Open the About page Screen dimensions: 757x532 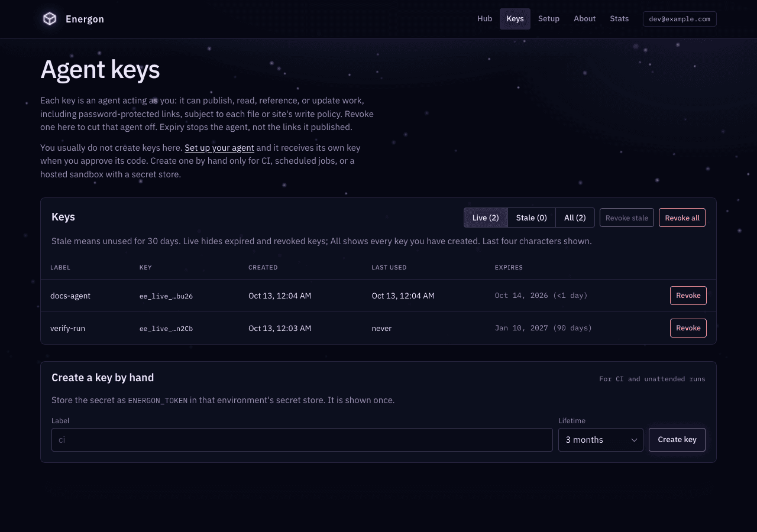(584, 19)
